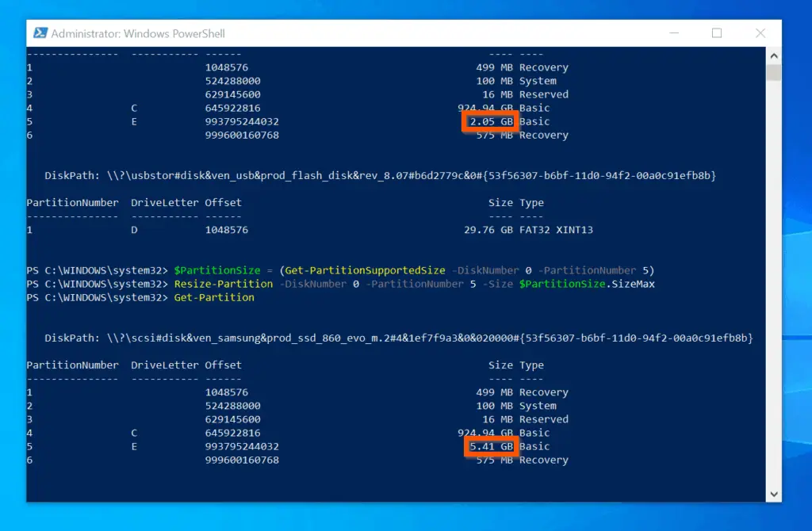
Task: Maximize the PowerShell window
Action: 717,33
